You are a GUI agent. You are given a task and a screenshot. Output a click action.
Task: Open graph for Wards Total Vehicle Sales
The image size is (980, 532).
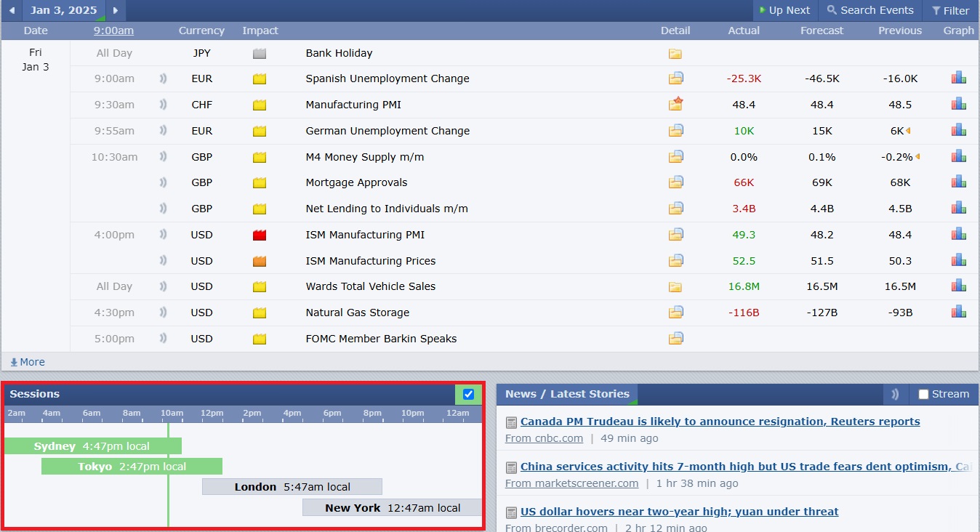coord(959,286)
